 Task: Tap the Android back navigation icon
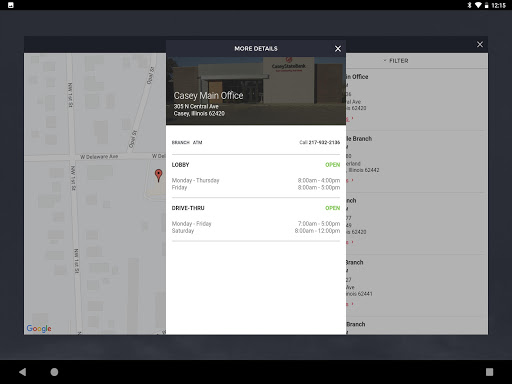click(22, 372)
